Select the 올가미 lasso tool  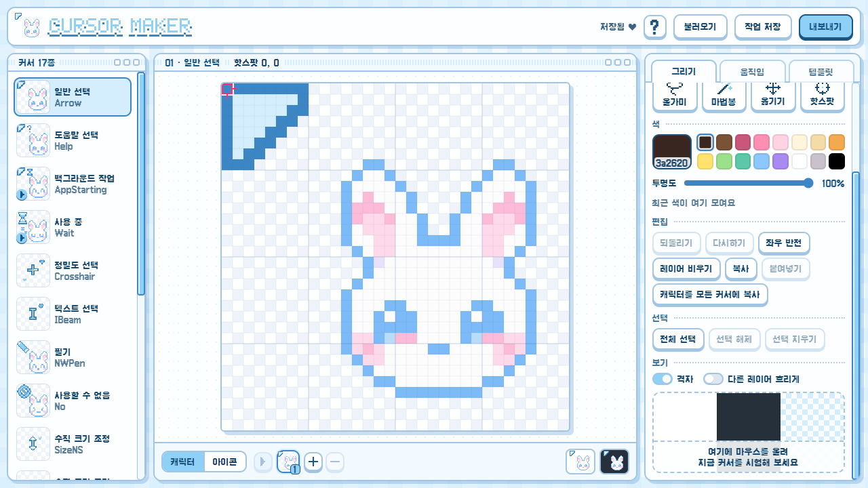[x=674, y=96]
